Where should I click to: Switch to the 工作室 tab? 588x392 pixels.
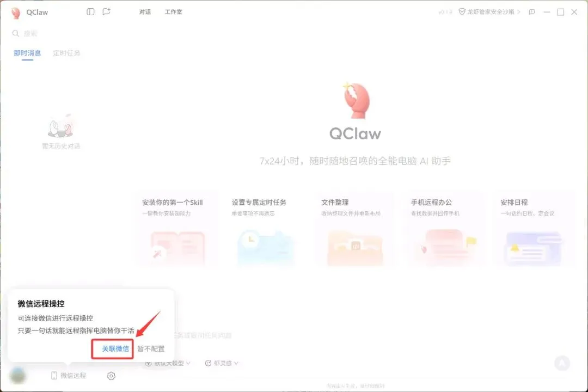click(x=174, y=12)
